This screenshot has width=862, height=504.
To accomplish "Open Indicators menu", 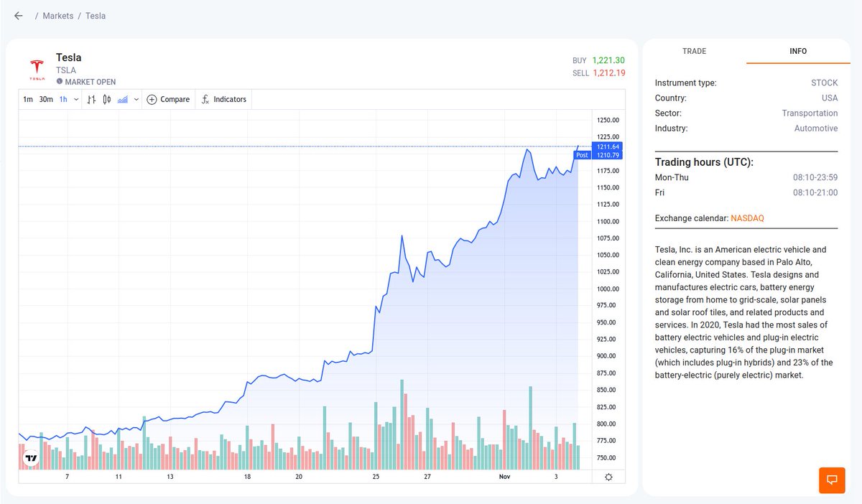I will [x=223, y=99].
